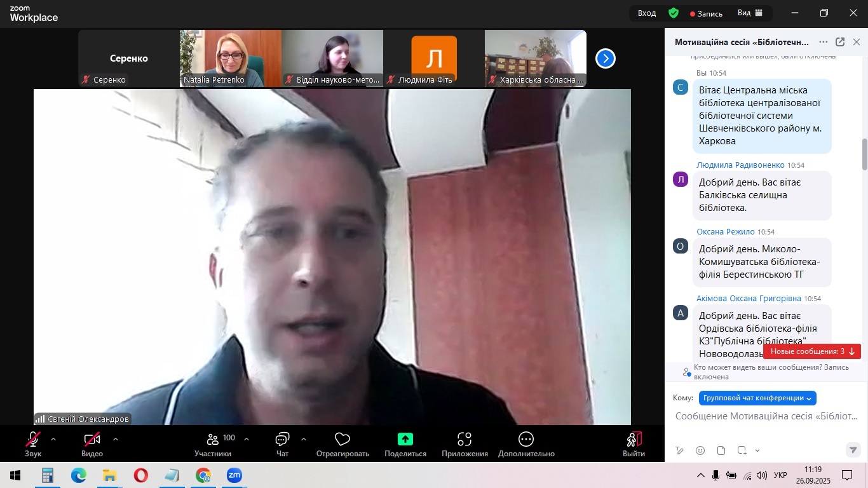Screen dimensions: 868x488
Task: Focus the chat message input field
Action: pyautogui.click(x=766, y=416)
